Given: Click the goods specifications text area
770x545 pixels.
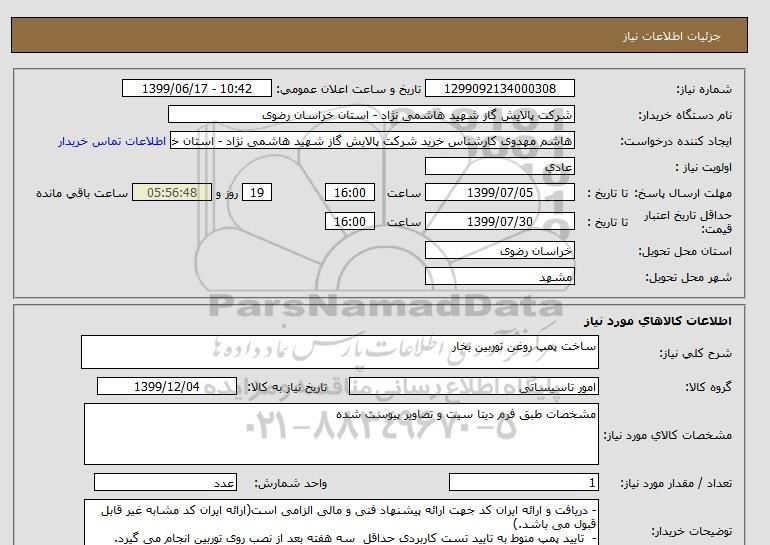Looking at the screenshot, I should [340, 433].
